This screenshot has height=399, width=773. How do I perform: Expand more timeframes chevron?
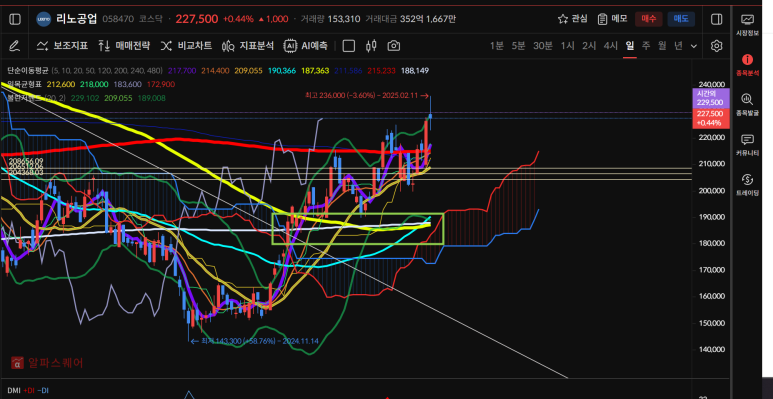(x=694, y=46)
